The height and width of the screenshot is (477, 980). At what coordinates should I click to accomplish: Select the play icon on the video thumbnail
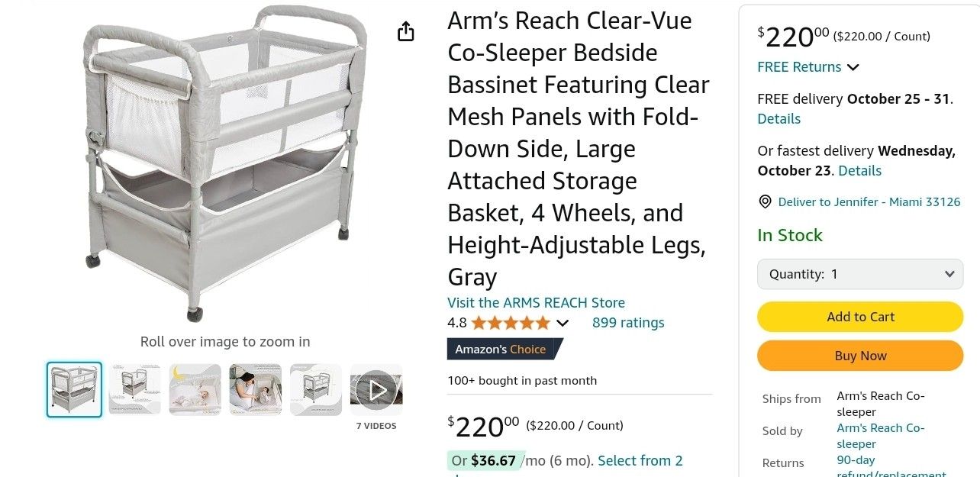[376, 389]
